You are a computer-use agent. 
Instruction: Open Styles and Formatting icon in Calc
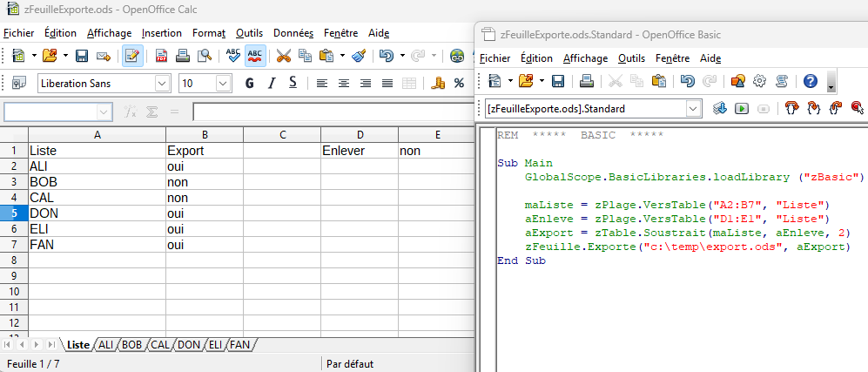[x=19, y=84]
